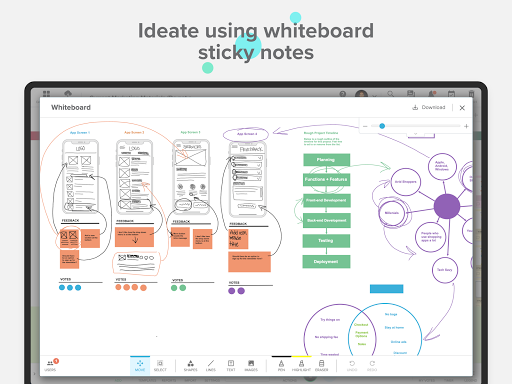This screenshot has height=384, width=512.
Task: Open the calendar icon in background header
Action: [451, 94]
